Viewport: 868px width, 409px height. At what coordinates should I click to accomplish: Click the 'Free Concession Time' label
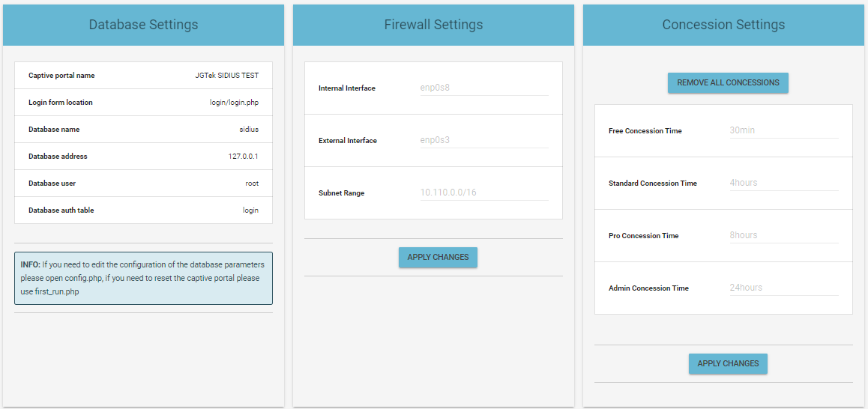[x=645, y=131]
